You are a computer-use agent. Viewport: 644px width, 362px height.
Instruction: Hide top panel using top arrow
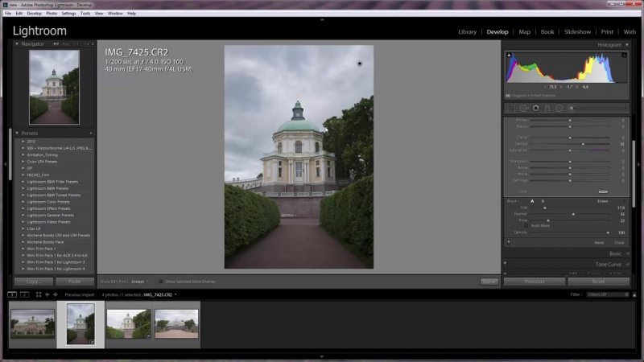322,19
